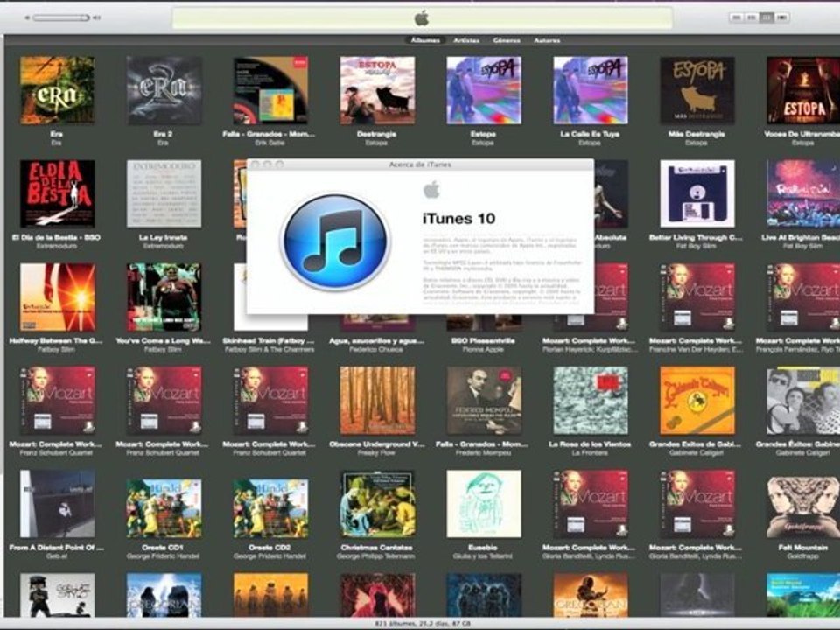This screenshot has height=630, width=840.
Task: Select the Era album cover
Action: click(58, 90)
